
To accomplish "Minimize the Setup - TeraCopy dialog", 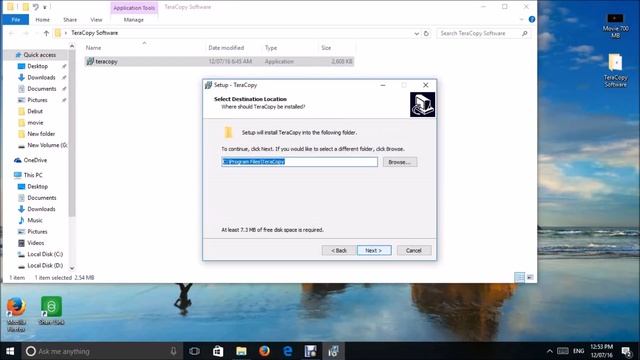I will (x=383, y=85).
